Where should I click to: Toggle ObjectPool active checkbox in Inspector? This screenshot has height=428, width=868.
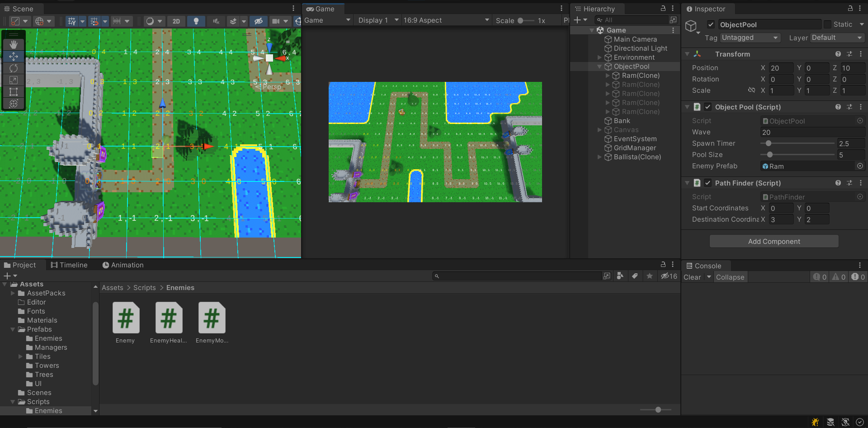point(711,24)
